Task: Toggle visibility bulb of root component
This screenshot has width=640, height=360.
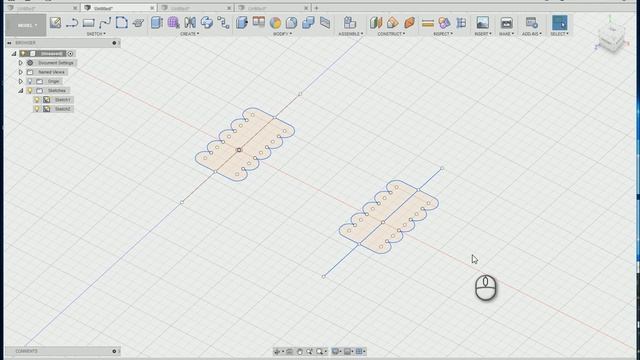Action: [x=23, y=53]
